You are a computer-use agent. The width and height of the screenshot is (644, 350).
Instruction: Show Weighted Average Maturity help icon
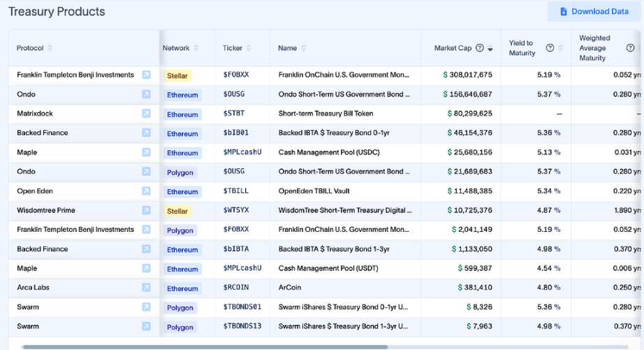pos(631,48)
